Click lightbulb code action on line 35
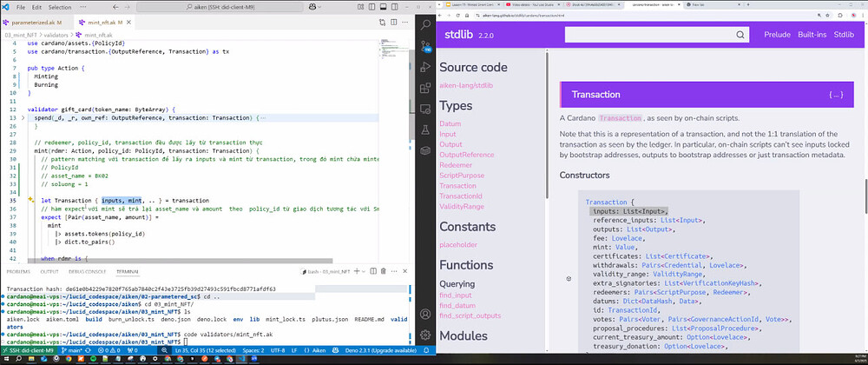Screen dimensions: 868x365 point(32,200)
